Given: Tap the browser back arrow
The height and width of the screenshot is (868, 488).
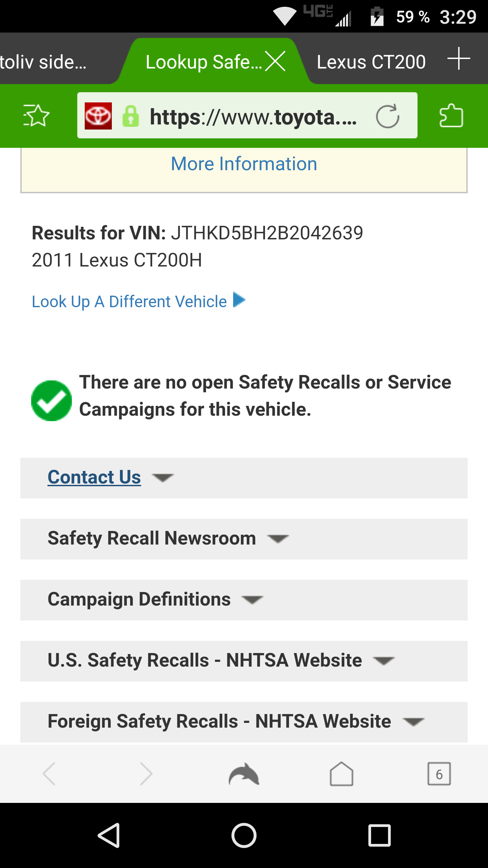Looking at the screenshot, I should (x=49, y=774).
